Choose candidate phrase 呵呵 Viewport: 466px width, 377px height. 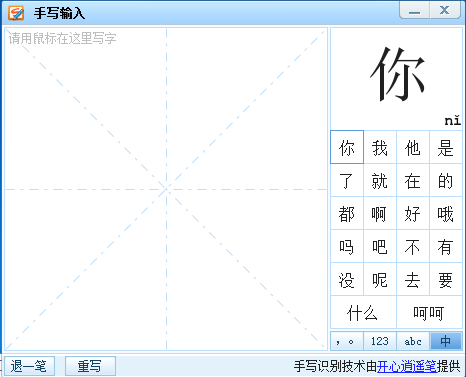(x=429, y=312)
